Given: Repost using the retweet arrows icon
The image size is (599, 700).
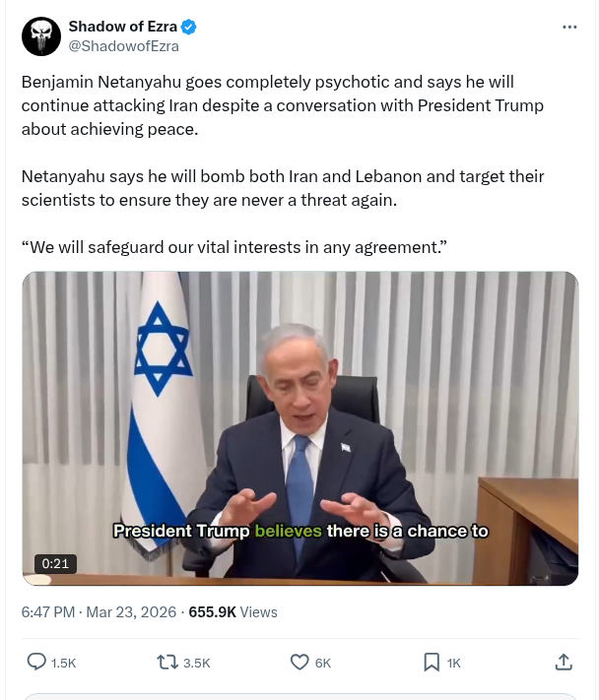Looking at the screenshot, I should [x=167, y=662].
